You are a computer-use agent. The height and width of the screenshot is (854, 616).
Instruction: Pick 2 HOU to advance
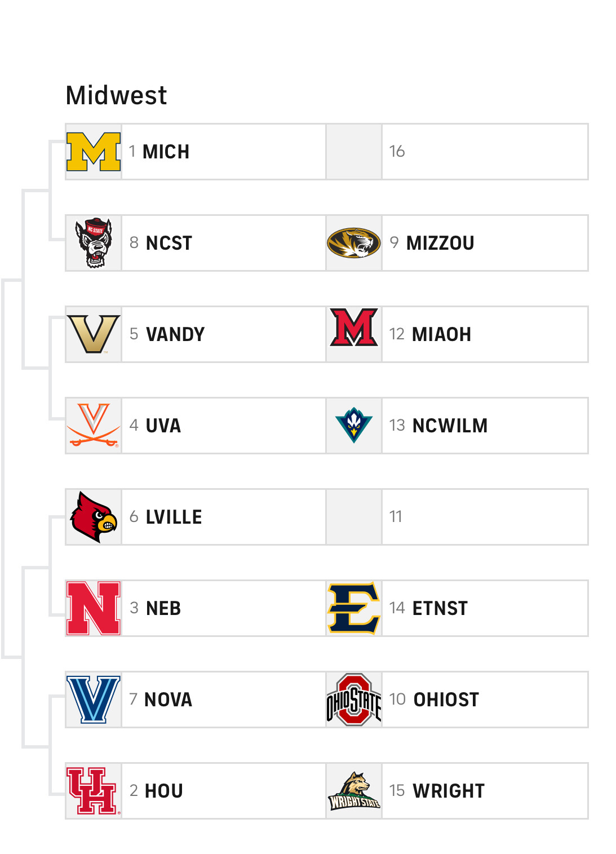pos(223,791)
